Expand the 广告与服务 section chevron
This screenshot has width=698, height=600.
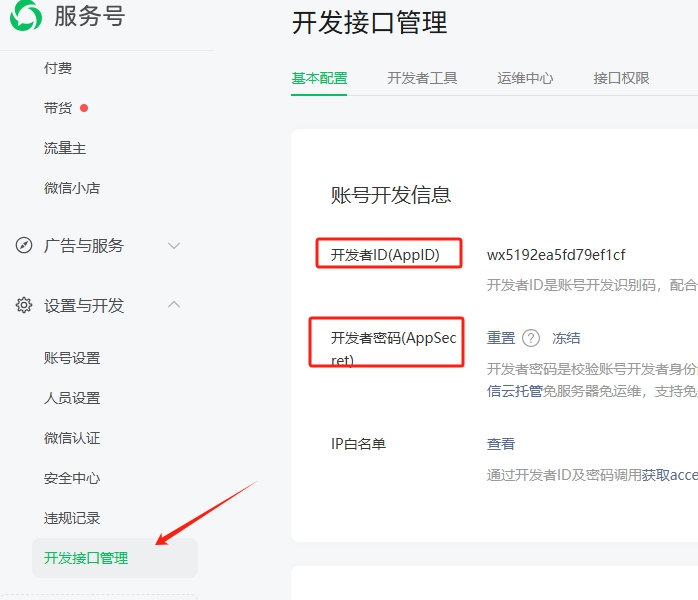[174, 245]
